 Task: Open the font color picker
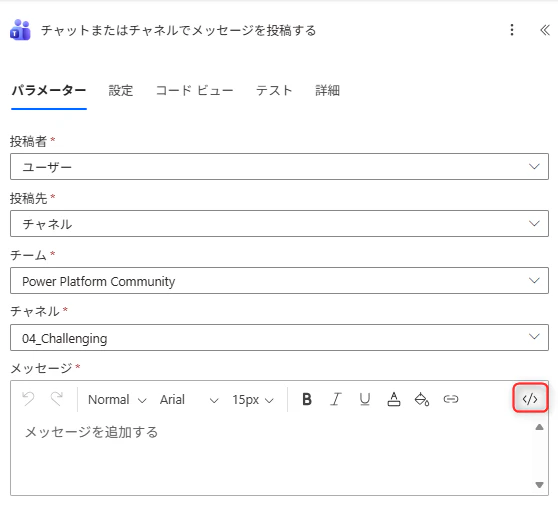pos(394,399)
